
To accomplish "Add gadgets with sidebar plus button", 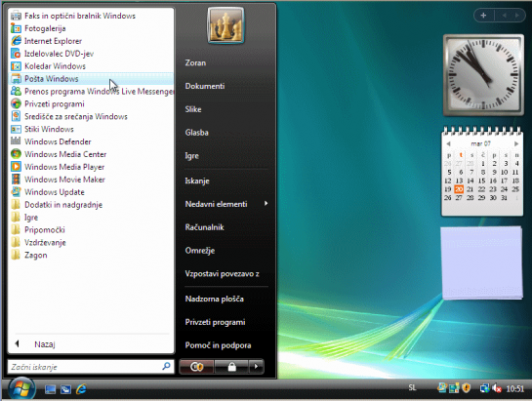I will (x=483, y=16).
